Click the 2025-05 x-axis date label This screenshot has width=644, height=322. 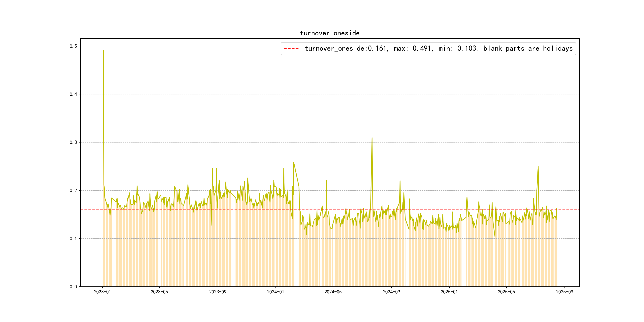(506, 292)
